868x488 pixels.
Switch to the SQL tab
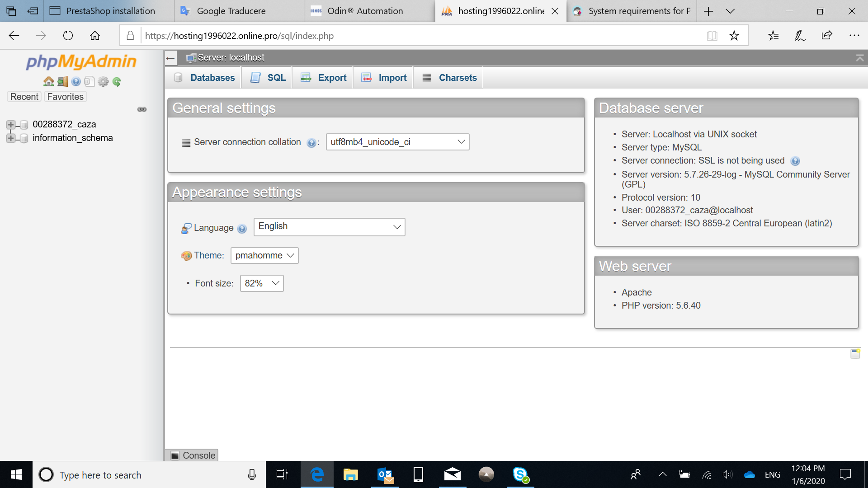pos(268,78)
